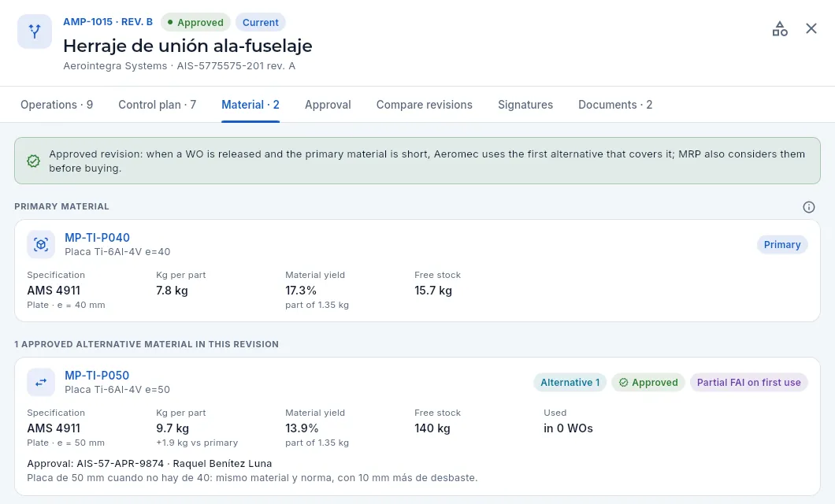Click the 'in 0 WOs' usage value

point(568,428)
